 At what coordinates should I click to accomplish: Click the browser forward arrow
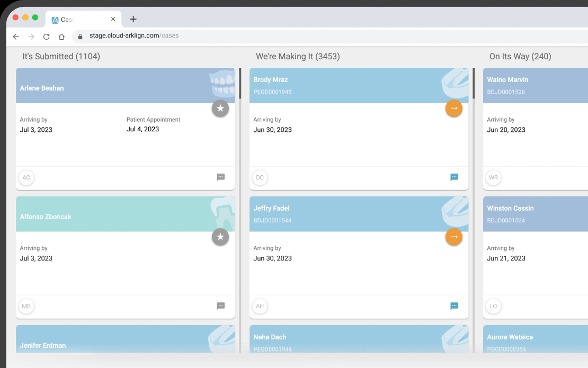31,37
